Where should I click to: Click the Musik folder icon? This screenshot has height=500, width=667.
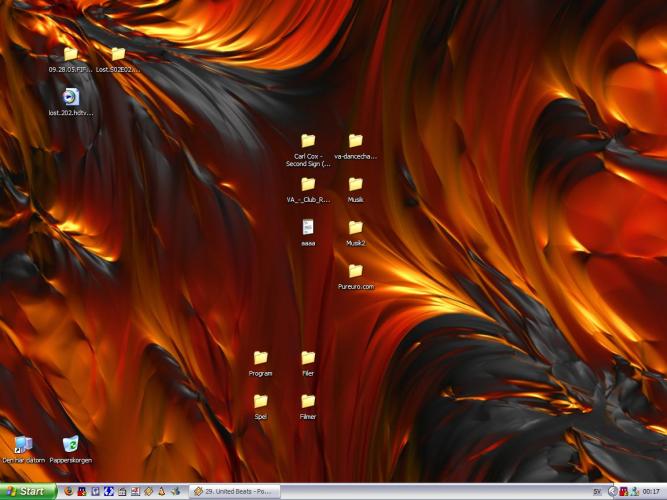pyautogui.click(x=355, y=184)
